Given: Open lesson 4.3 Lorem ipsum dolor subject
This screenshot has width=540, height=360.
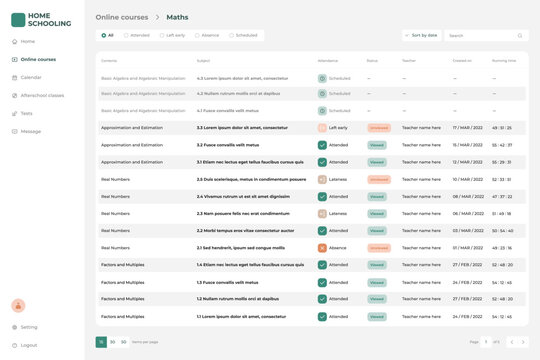Looking at the screenshot, I should pos(242,79).
